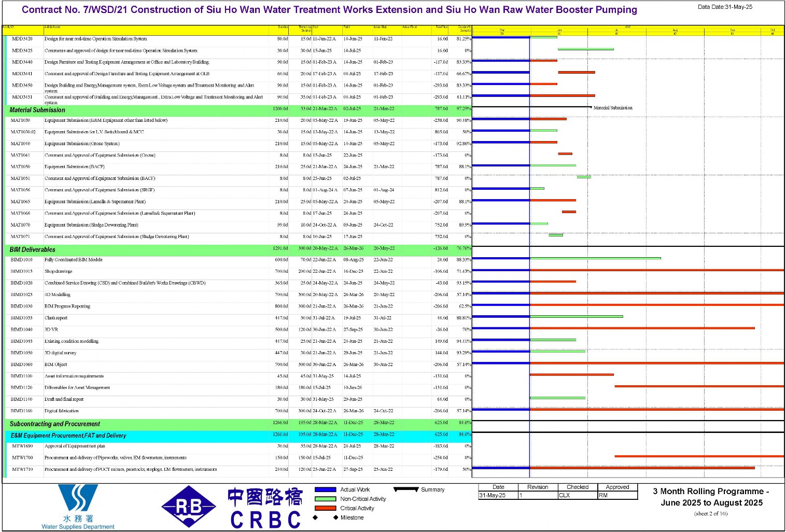Select 'Approval of Equipment test plan' activity
Image resolution: width=786 pixels, height=532 pixels.
(x=75, y=446)
